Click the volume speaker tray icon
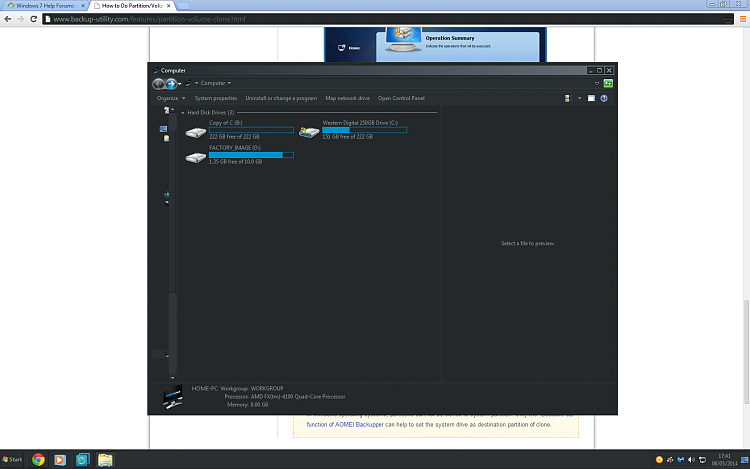This screenshot has height=469, width=750. point(691,460)
